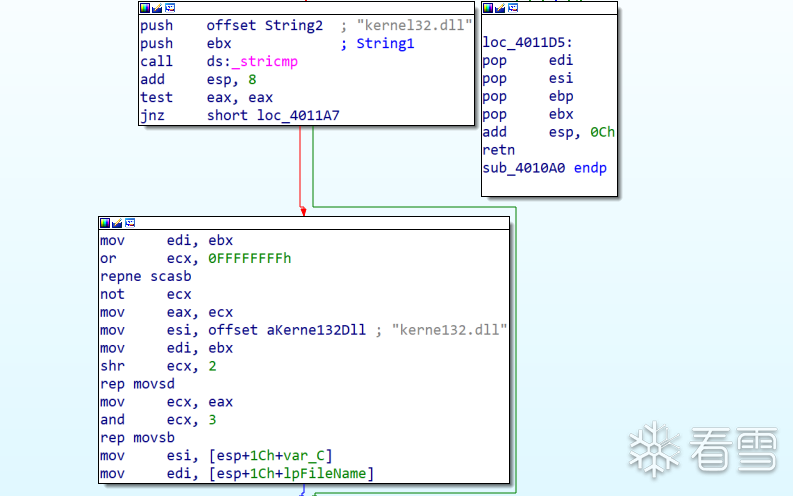Select the 'pop esi' line
This screenshot has width=793, height=496.
point(527,78)
